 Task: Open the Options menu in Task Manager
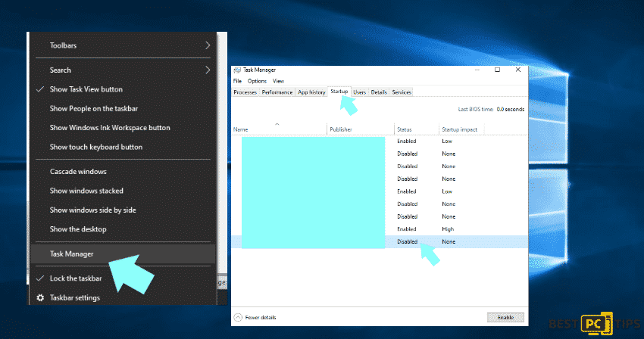pyautogui.click(x=257, y=81)
